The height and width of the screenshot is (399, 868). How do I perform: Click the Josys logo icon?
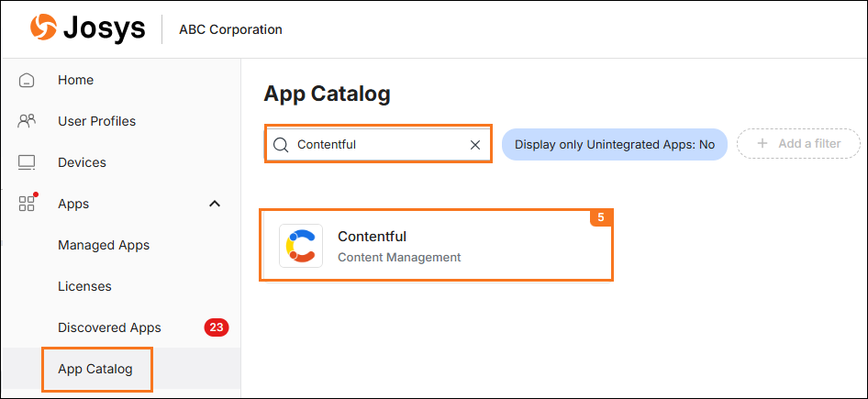(43, 28)
